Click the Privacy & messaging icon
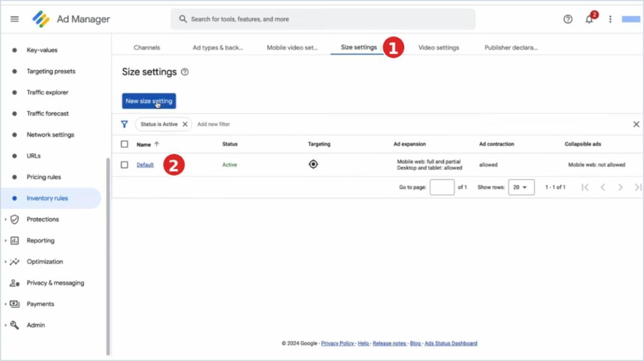Screen dimensions: 644x361 tap(15, 283)
